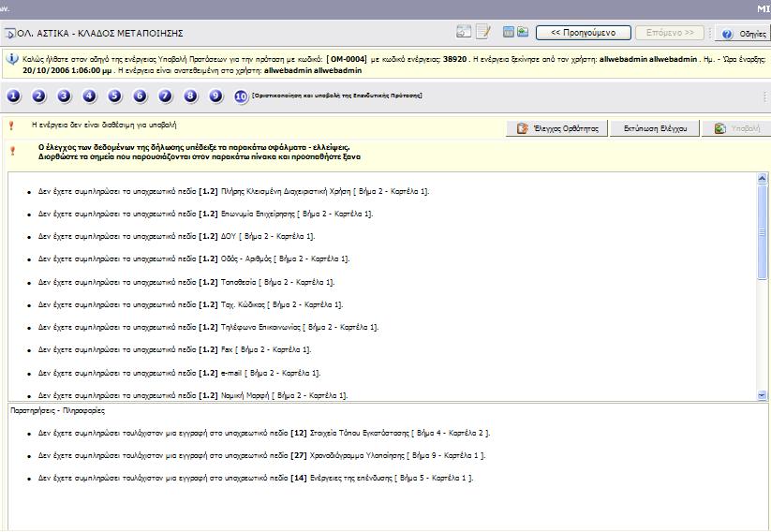Viewport: 771px width, 532px height.
Task: Click error line 'Τοποθεσία'
Action: [x=186, y=282]
